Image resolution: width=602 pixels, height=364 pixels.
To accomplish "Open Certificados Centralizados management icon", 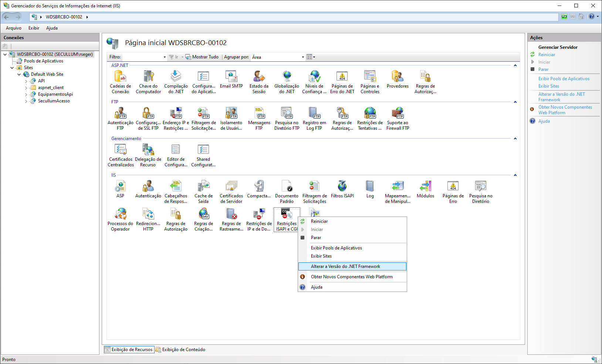I will tap(121, 150).
